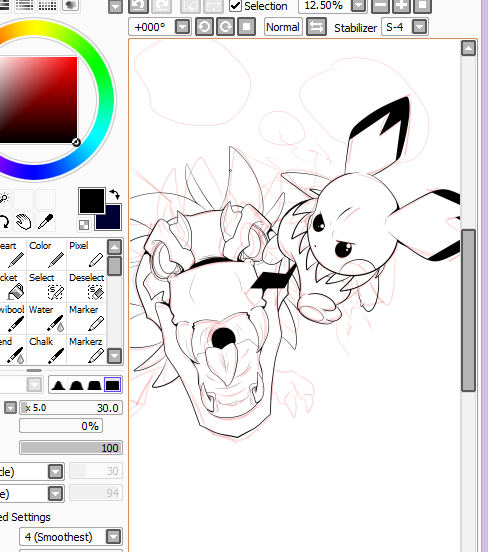Click the +000° rotation angle field
This screenshot has height=552, width=488.
151,27
